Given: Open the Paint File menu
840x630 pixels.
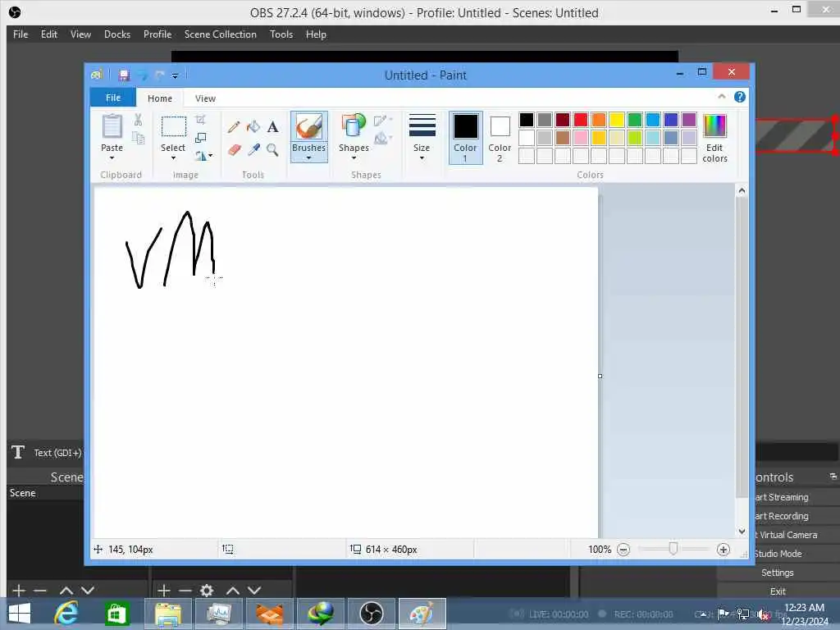Looking at the screenshot, I should (x=113, y=98).
